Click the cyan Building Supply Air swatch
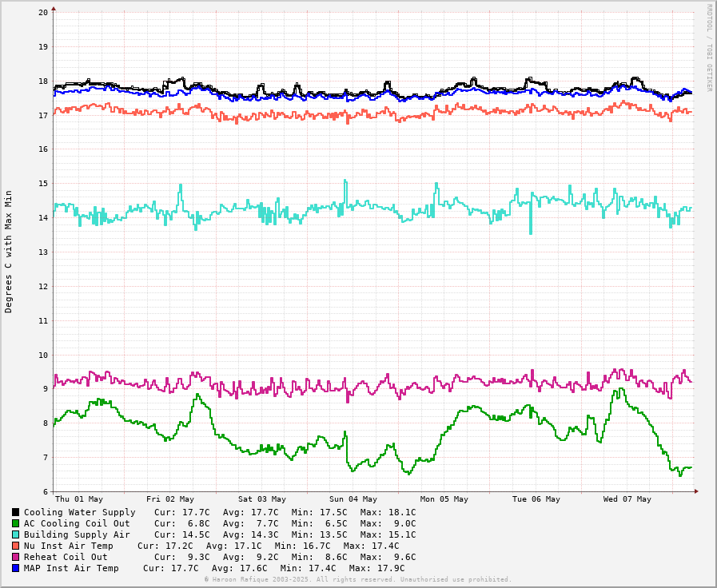This screenshot has width=717, height=588. [15, 534]
